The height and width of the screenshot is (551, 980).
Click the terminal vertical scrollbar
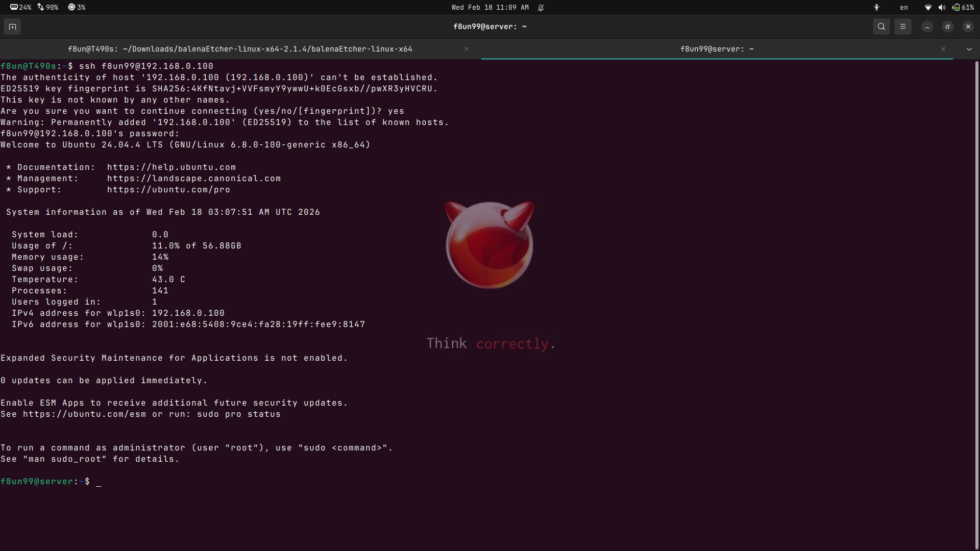point(976,304)
